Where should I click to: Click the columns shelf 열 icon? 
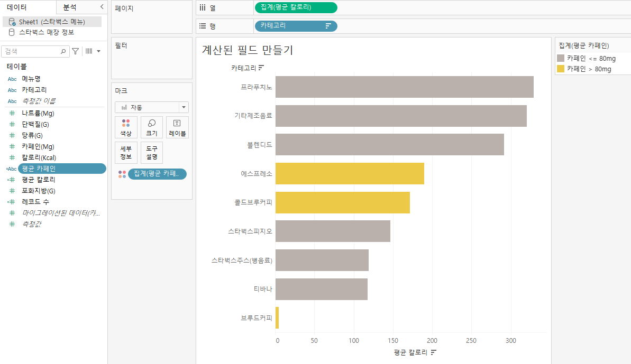coord(203,7)
